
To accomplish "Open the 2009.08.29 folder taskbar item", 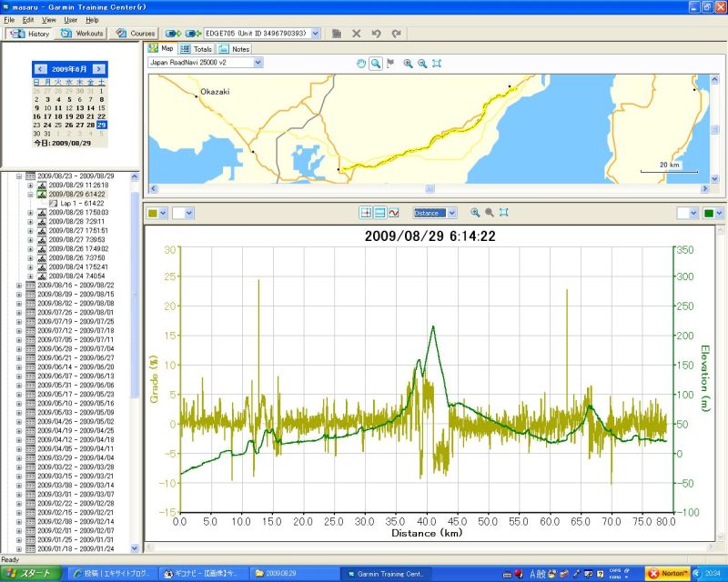I will [x=295, y=574].
